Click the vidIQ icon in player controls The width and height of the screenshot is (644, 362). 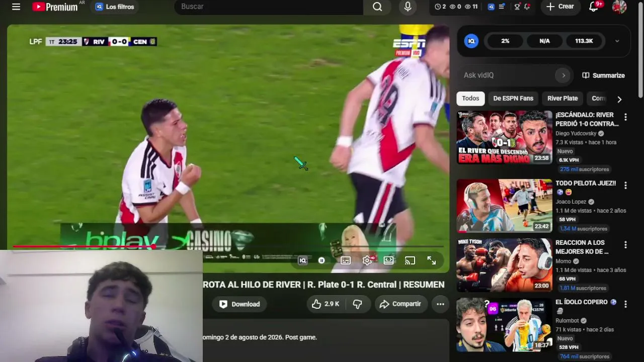coord(302,260)
